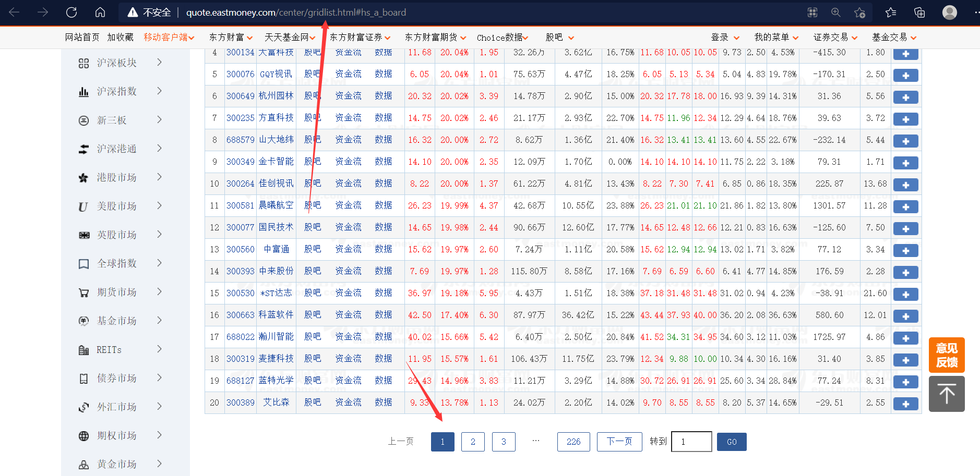The width and height of the screenshot is (980, 476).
Task: Click the 全球指数 sidebar icon
Action: pos(83,264)
